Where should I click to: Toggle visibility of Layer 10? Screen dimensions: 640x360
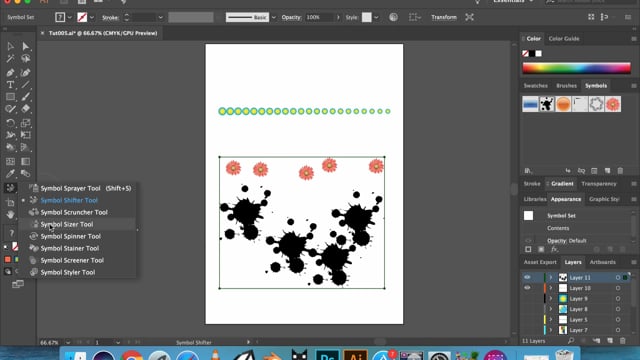click(527, 288)
